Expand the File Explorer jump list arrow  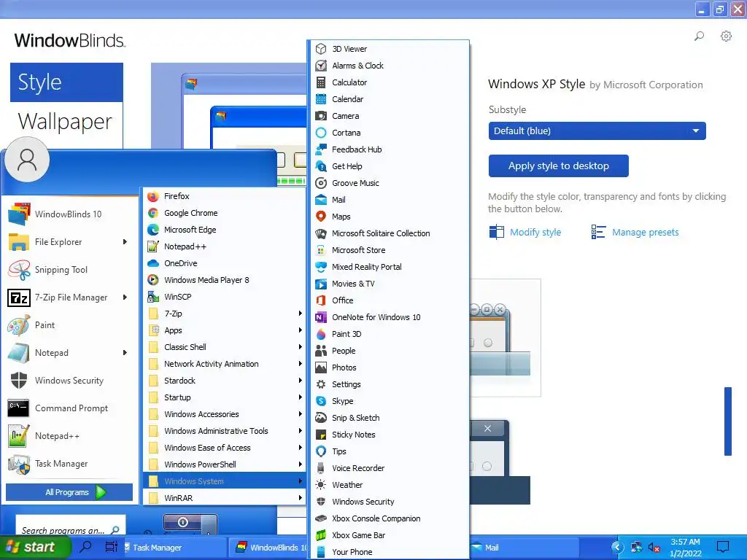[125, 242]
